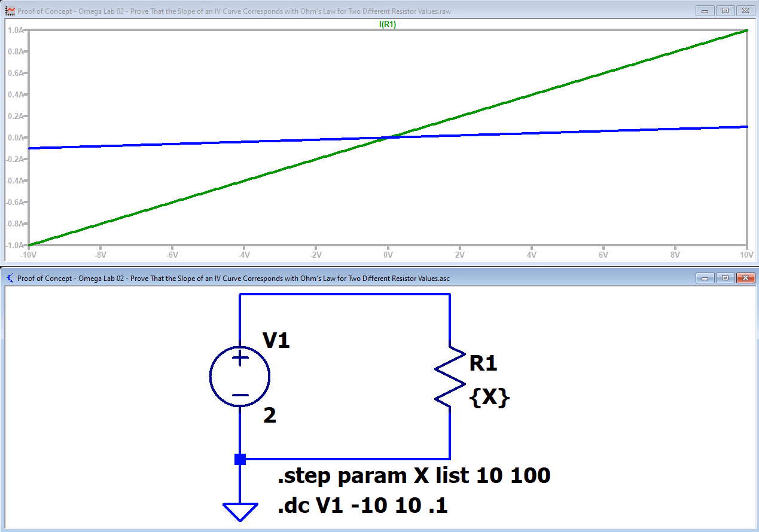
Task: Click the V1 component name label
Action: (x=276, y=341)
